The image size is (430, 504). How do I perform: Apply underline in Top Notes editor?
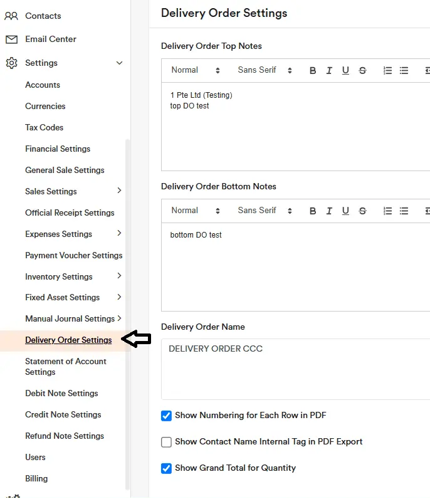[345, 70]
